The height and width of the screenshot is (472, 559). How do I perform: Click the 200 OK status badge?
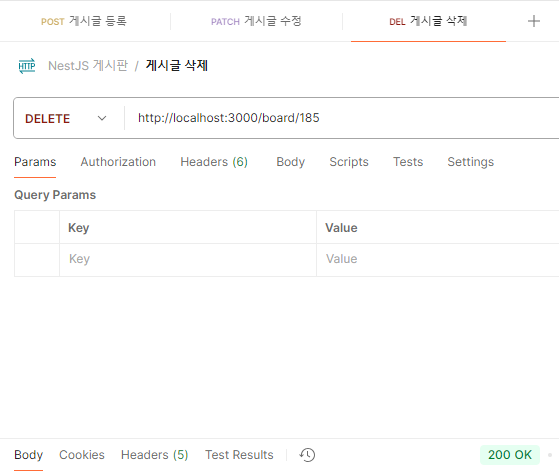[x=510, y=455]
